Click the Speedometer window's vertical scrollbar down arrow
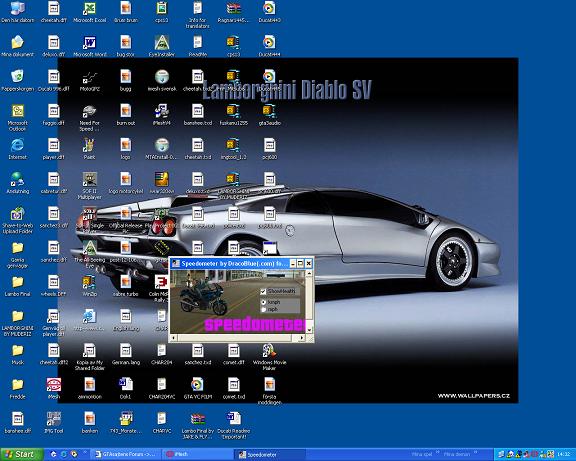Viewport: 576px width, 461px height. [309, 330]
